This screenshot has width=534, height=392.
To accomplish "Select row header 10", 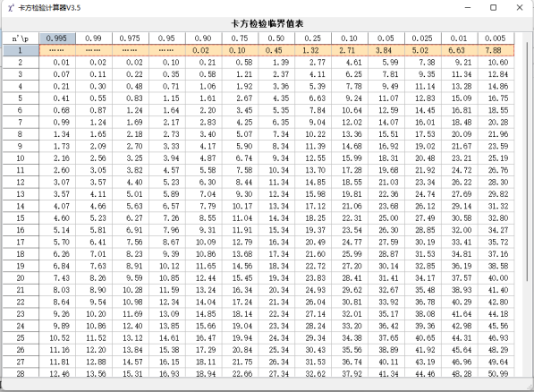I will (x=21, y=158).
